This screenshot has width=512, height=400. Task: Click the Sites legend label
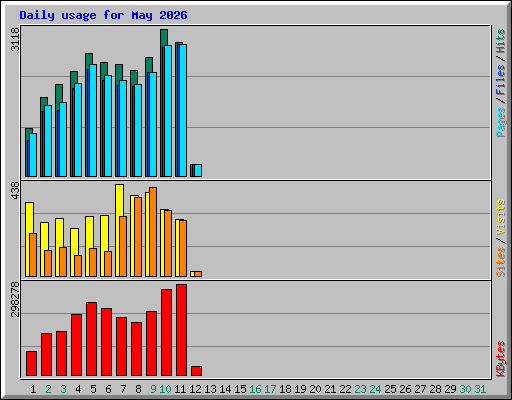point(501,262)
